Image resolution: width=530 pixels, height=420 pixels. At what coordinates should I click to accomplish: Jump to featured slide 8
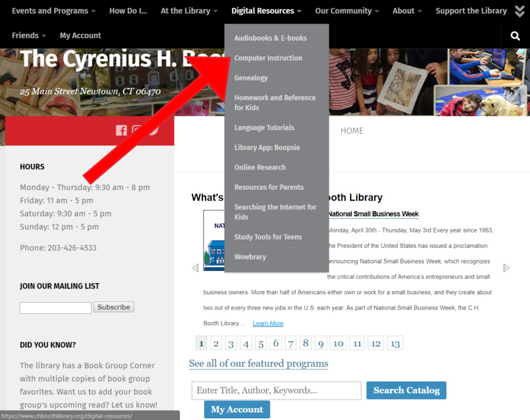click(306, 343)
